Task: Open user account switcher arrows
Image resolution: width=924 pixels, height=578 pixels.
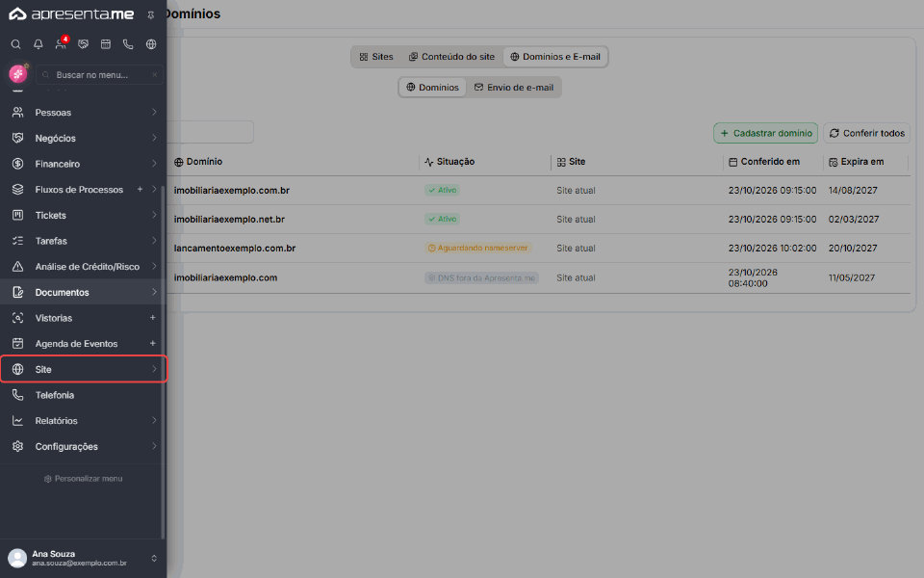Action: tap(154, 558)
